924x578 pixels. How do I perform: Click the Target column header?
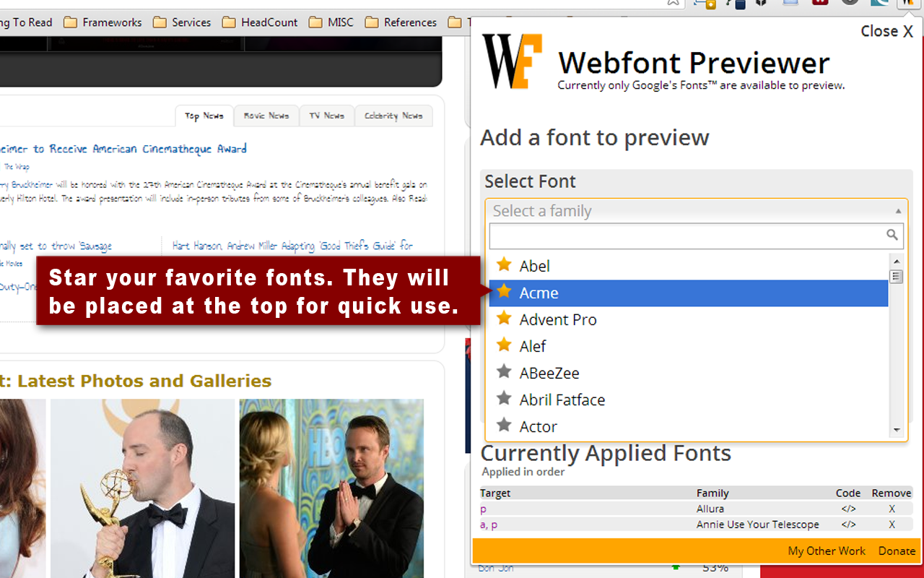495,493
